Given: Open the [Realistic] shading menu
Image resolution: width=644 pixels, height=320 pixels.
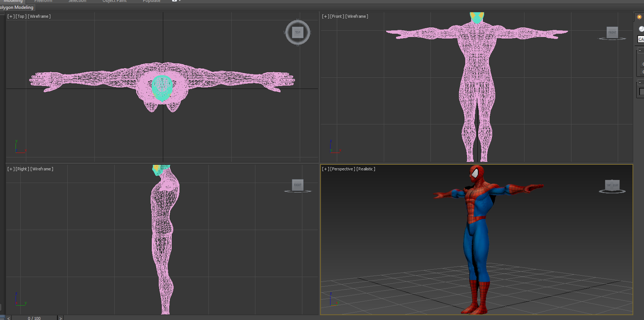Looking at the screenshot, I should pos(366,169).
